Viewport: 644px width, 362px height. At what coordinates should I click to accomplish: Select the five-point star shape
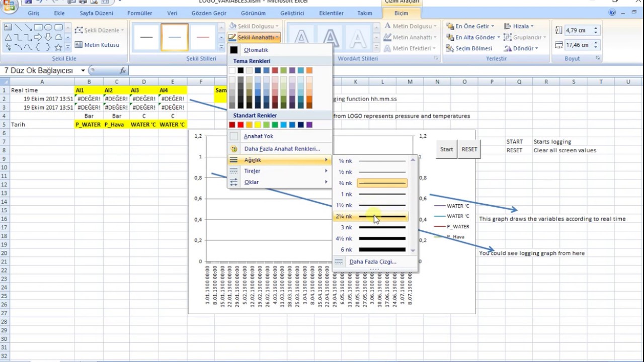click(58, 47)
